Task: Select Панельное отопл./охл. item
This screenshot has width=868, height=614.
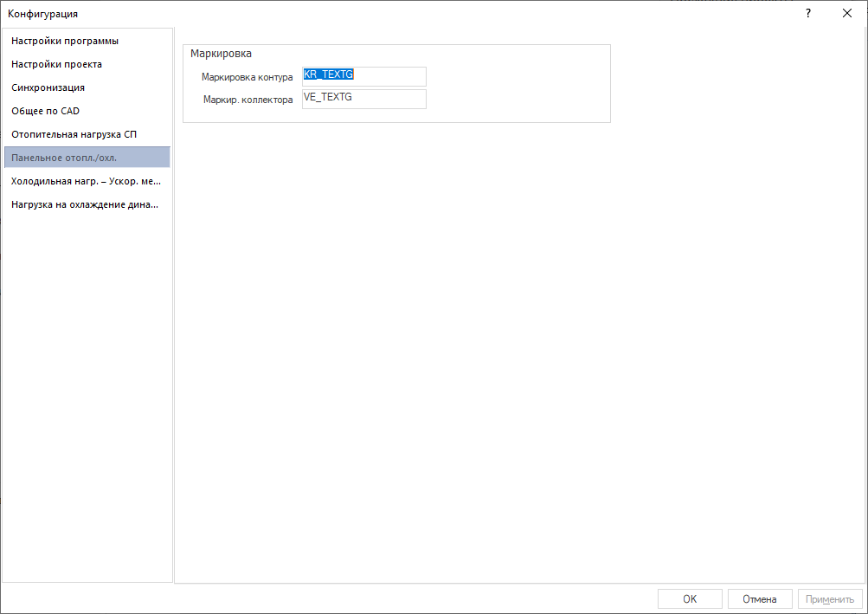Action: pyautogui.click(x=87, y=158)
